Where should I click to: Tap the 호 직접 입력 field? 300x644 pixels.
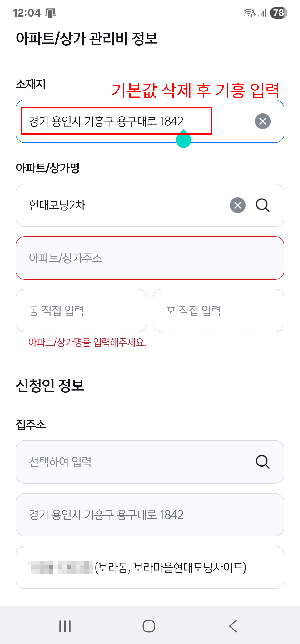coord(218,311)
